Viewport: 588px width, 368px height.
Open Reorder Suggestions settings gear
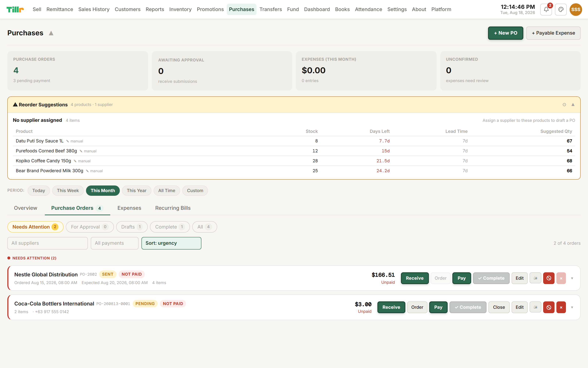(x=564, y=105)
